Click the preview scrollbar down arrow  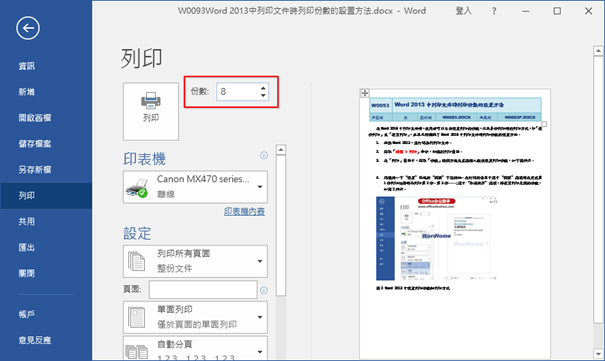point(598,353)
